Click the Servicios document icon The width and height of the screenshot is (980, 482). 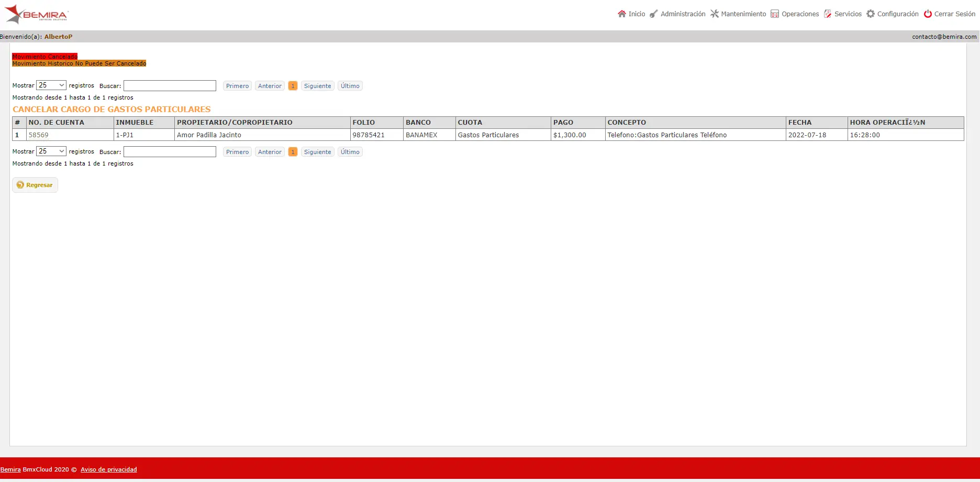[828, 14]
